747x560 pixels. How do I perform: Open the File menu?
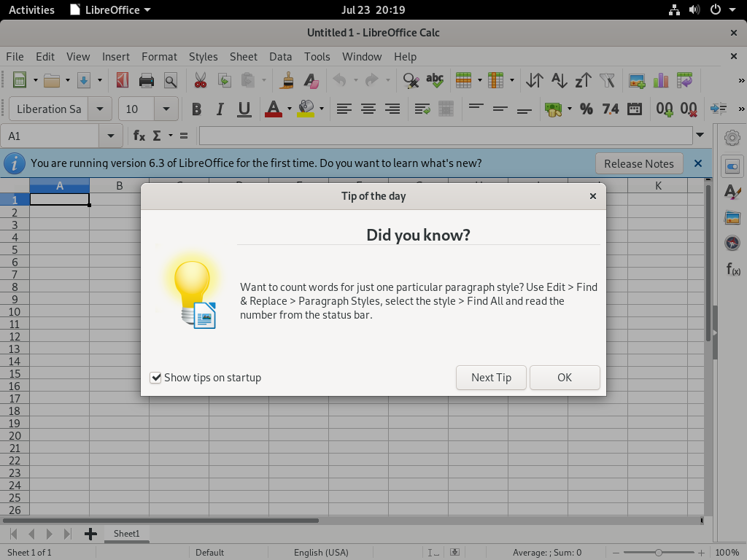(15, 57)
